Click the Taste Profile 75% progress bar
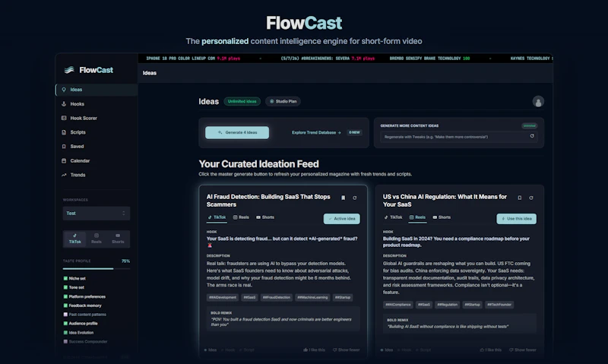Screen dimensions: 608x364 coord(97,268)
